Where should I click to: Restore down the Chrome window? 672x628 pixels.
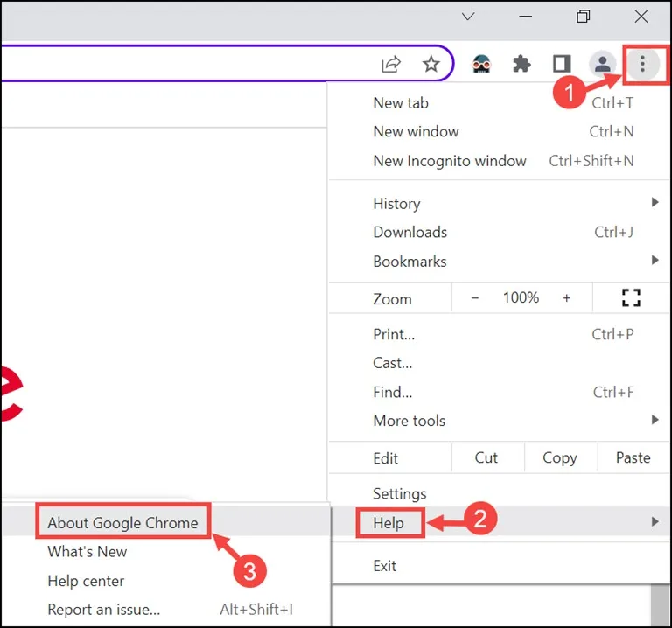pyautogui.click(x=583, y=17)
